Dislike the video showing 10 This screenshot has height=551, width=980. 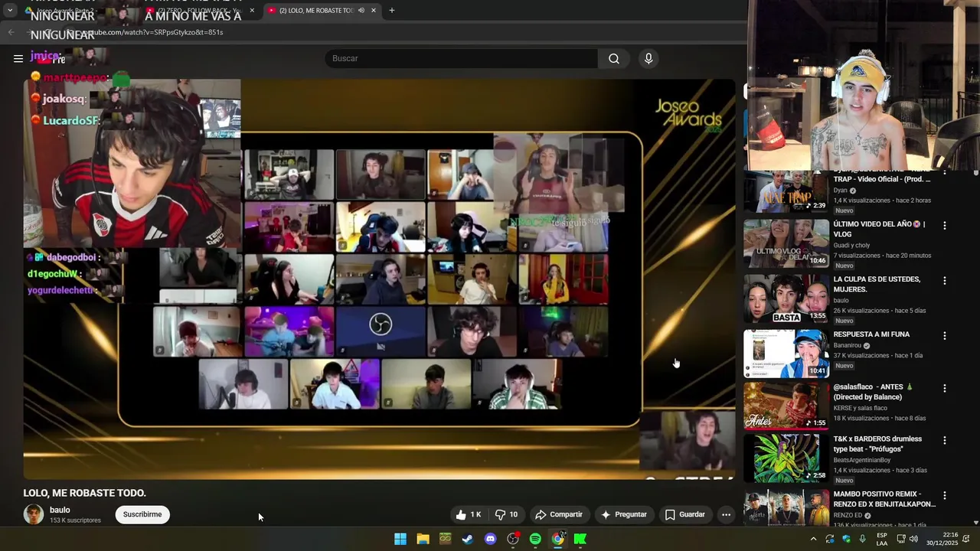507,514
